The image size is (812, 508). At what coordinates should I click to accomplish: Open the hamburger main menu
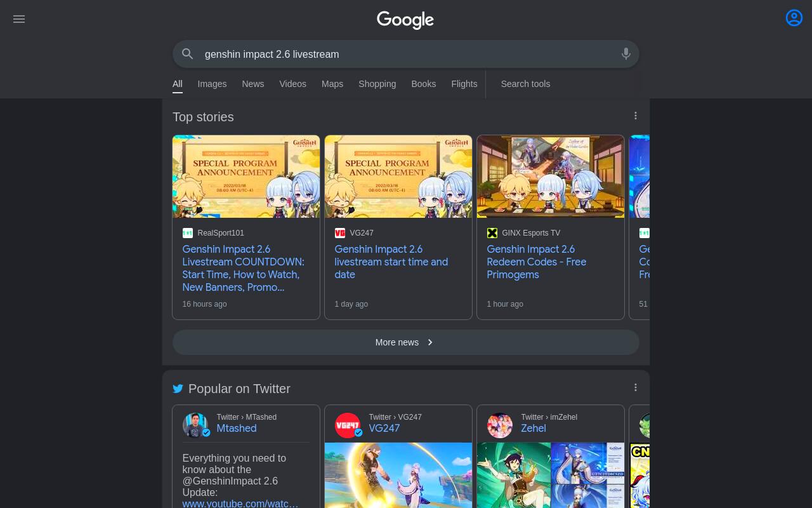point(19,19)
